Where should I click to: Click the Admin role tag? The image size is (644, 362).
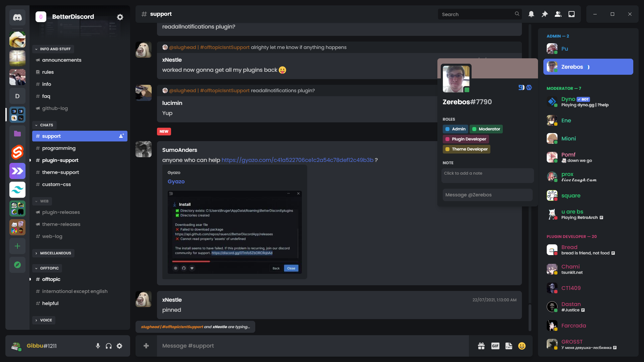[x=455, y=129]
